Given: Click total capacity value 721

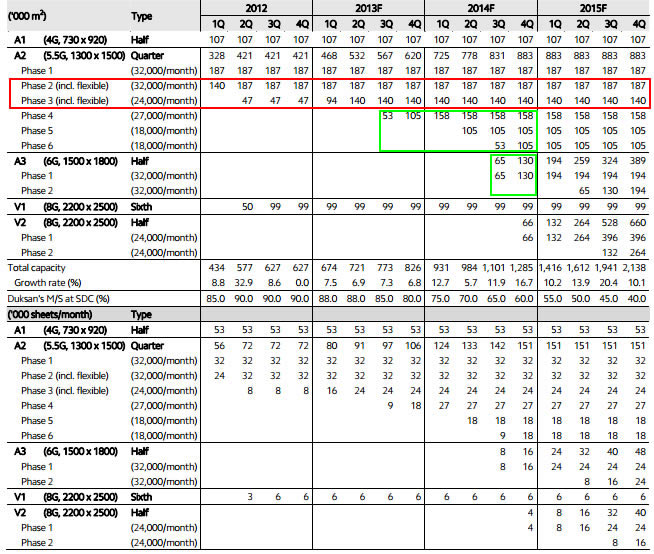Looking at the screenshot, I should click(x=357, y=268).
